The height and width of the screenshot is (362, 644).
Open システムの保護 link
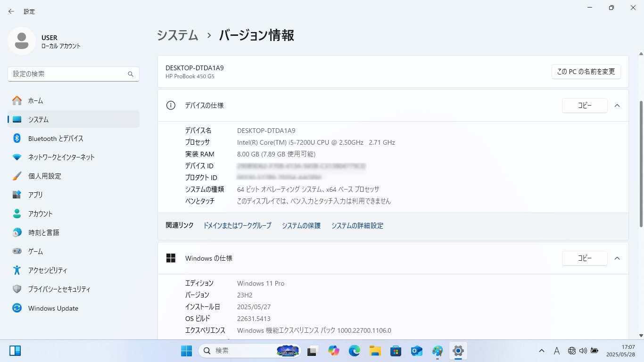pyautogui.click(x=301, y=226)
